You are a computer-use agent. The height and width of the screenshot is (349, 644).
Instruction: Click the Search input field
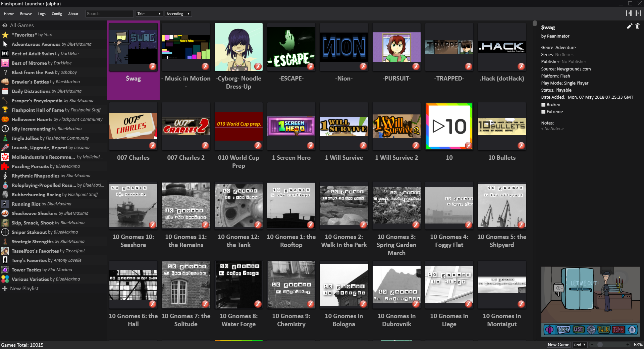tap(109, 14)
